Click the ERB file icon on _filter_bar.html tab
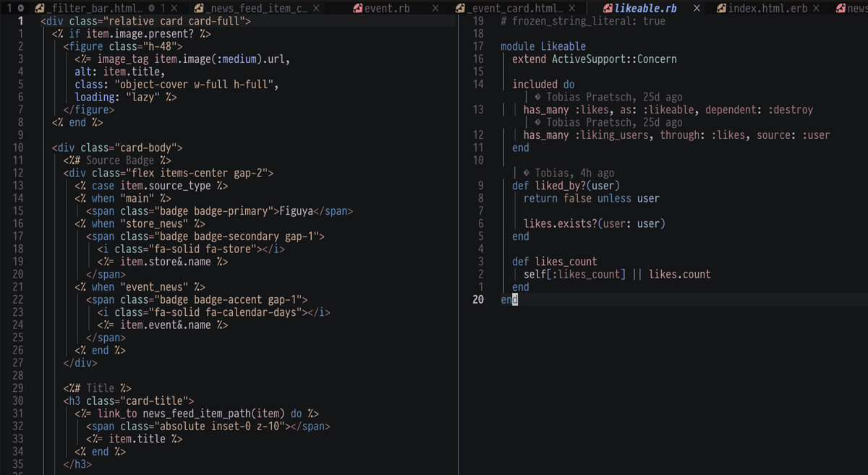 (40, 8)
